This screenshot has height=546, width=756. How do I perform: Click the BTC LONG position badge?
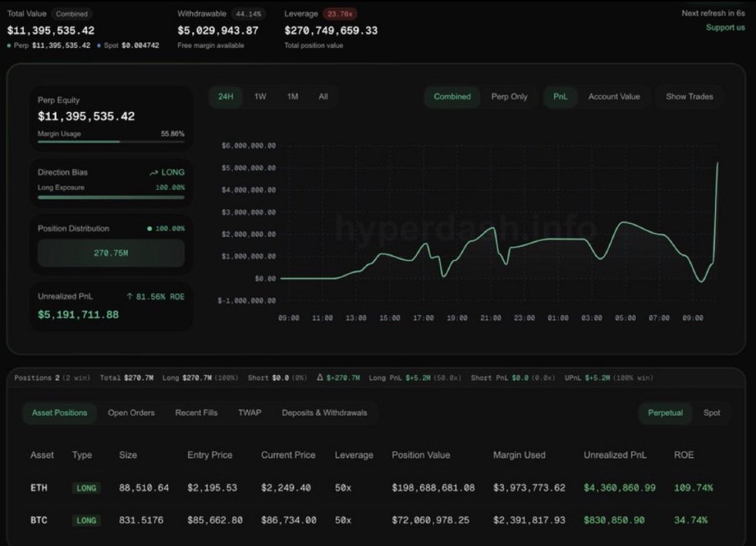pos(86,520)
